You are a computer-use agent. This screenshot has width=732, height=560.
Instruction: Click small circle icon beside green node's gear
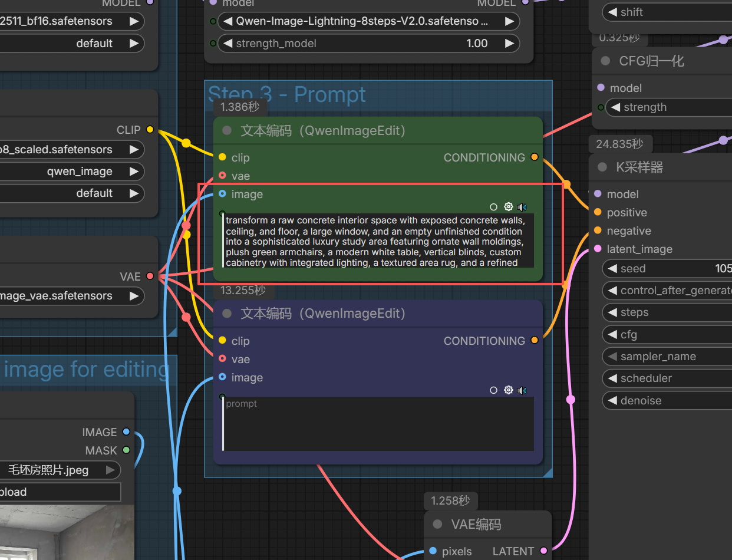pyautogui.click(x=494, y=207)
